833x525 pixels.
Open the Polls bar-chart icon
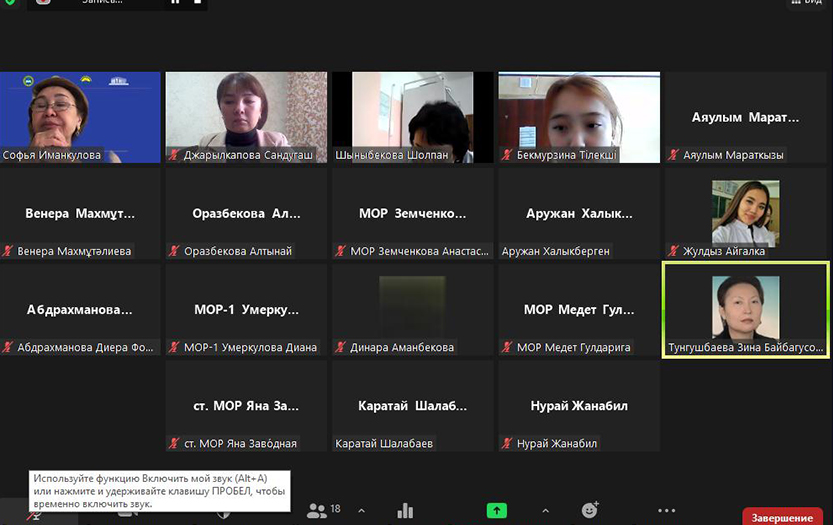pos(405,511)
